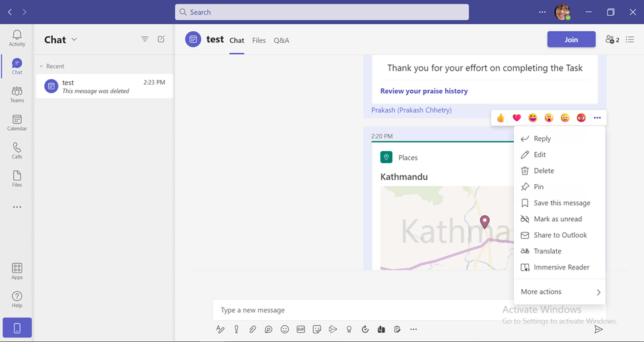Choose Reply from the context menu
644x342 pixels.
coord(559,139)
